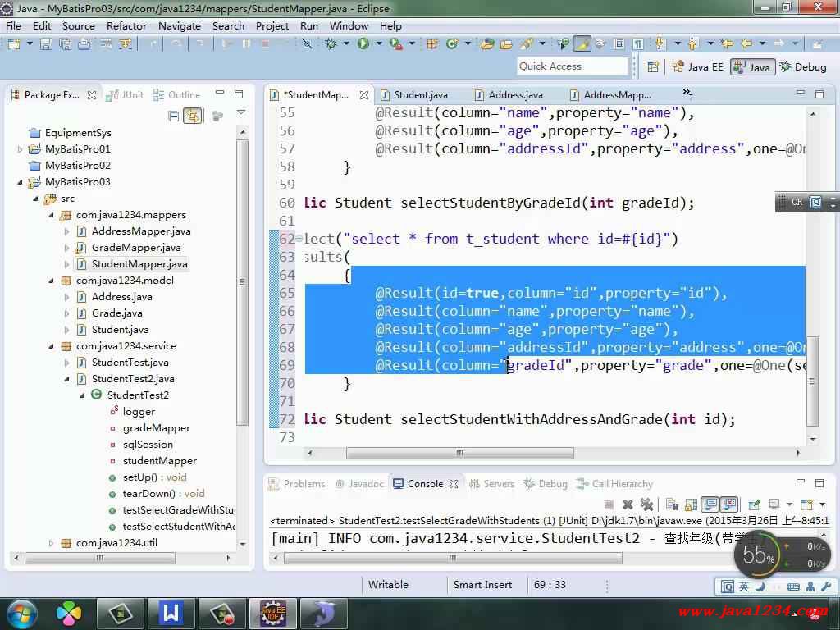Expand AddressMapper.java tree node

(x=67, y=231)
